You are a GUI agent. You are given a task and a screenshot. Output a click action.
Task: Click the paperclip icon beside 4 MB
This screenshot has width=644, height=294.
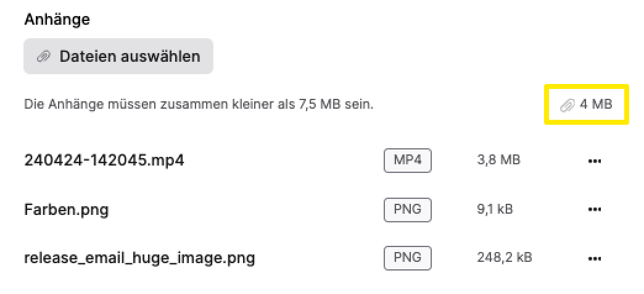[567, 105]
